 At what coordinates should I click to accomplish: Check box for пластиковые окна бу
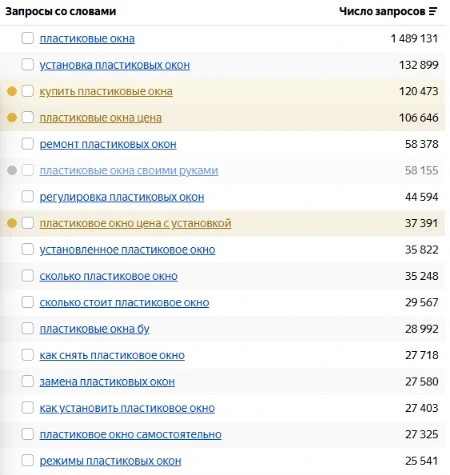28,328
